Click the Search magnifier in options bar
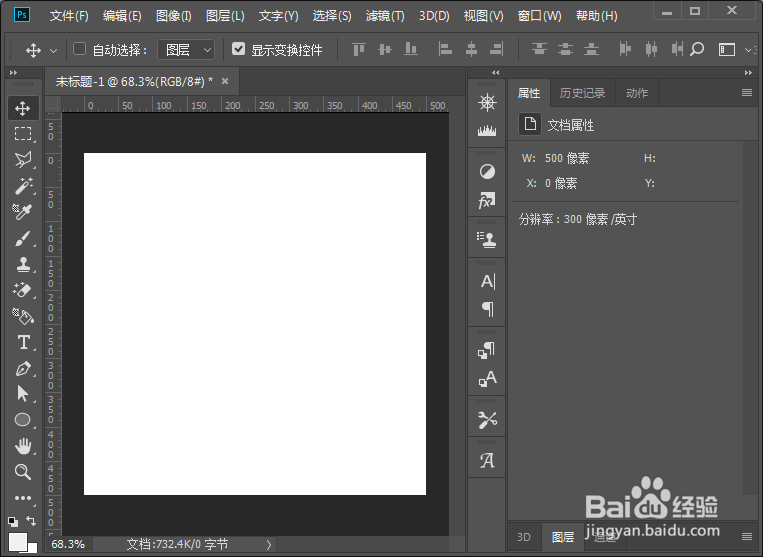763x557 pixels. 697,49
